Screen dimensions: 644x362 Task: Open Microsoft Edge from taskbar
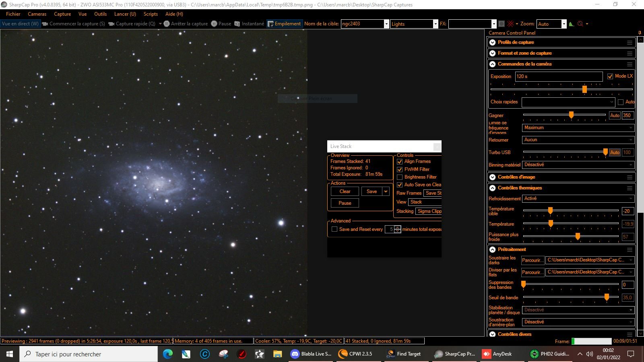pyautogui.click(x=167, y=354)
